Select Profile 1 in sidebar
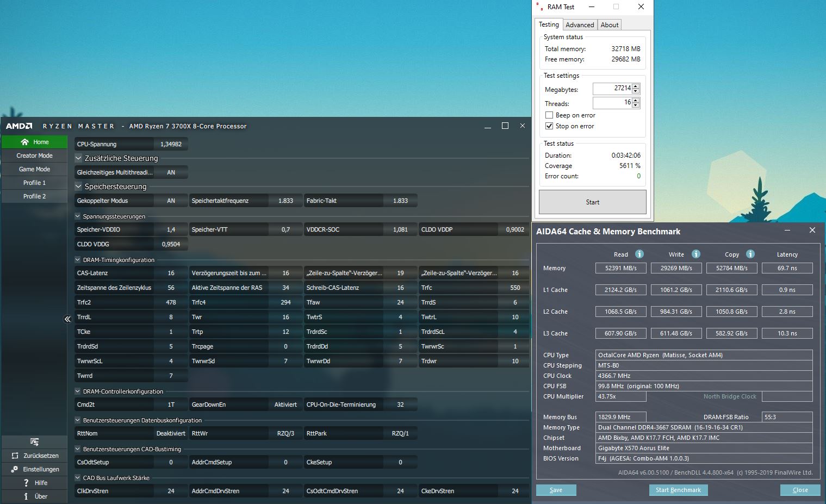 click(34, 183)
